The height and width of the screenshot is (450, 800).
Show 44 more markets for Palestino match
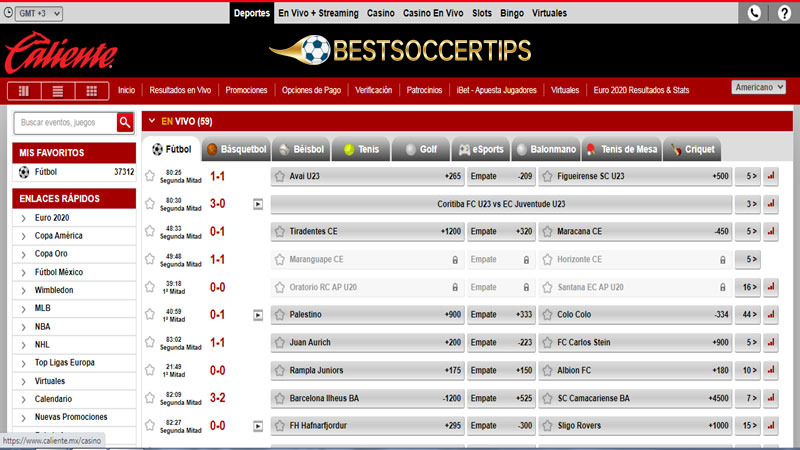[x=748, y=315]
